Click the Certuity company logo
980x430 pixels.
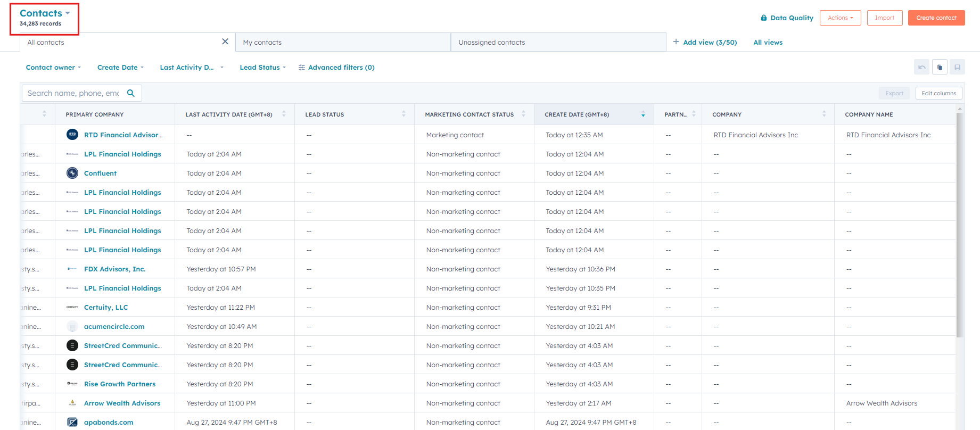[x=72, y=307]
